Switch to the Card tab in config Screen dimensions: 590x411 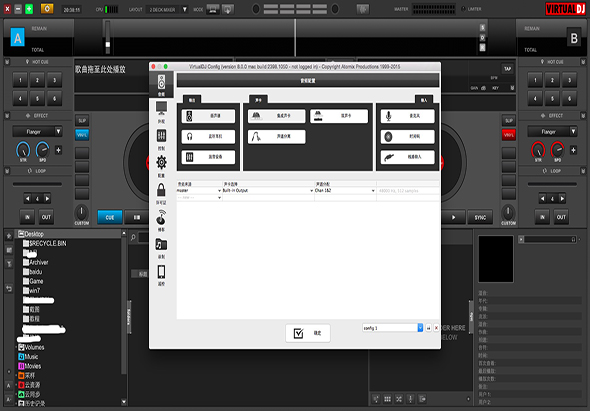[x=259, y=100]
